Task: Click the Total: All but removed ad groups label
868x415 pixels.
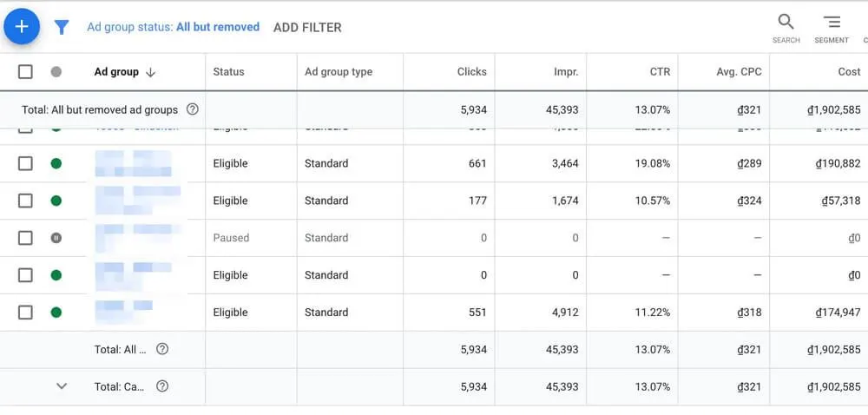Action: pyautogui.click(x=100, y=109)
